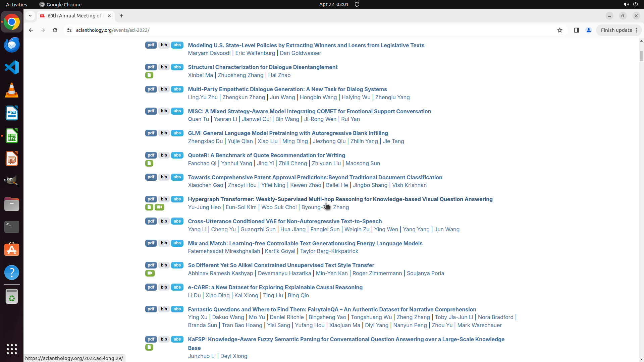
Task: Click the green attachment icon under QuoteR paper
Action: [149, 163]
